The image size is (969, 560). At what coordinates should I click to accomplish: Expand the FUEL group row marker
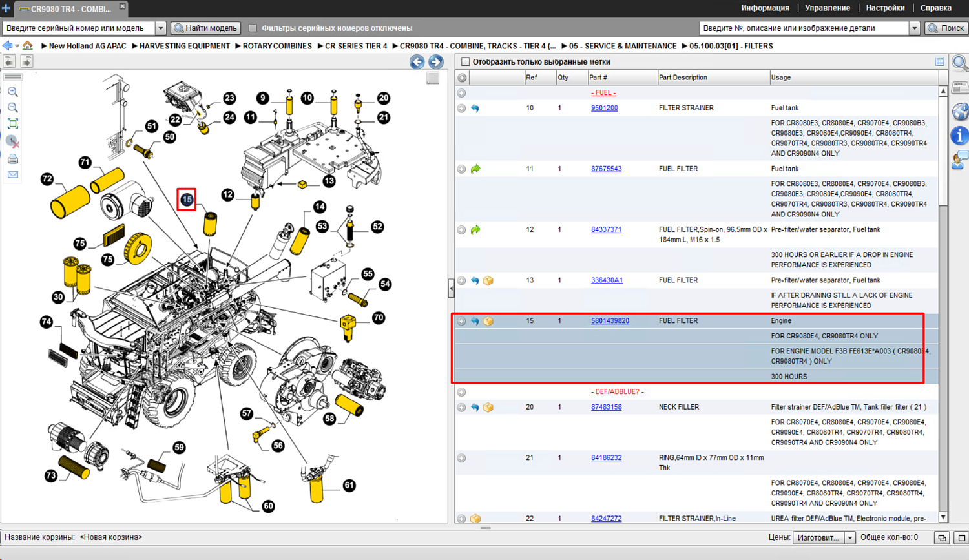click(x=461, y=93)
